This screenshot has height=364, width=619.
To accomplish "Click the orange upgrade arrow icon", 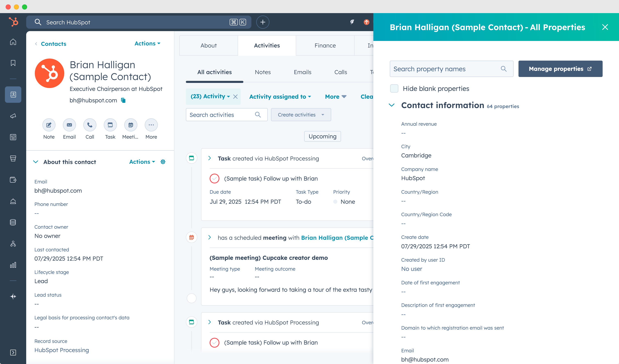I will (366, 22).
